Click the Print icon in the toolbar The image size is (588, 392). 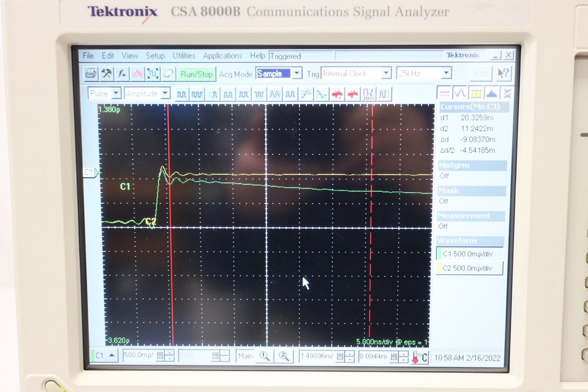click(90, 74)
